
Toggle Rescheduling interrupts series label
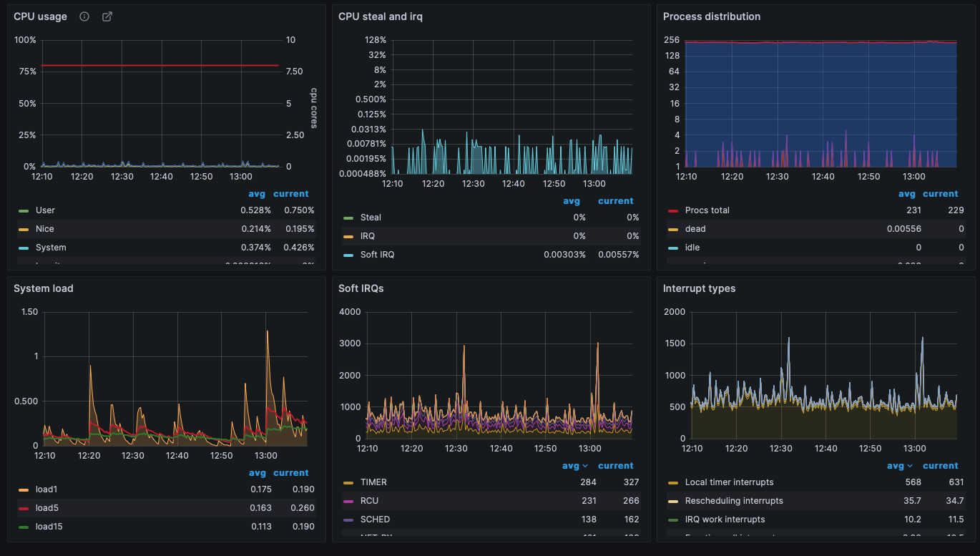[734, 501]
